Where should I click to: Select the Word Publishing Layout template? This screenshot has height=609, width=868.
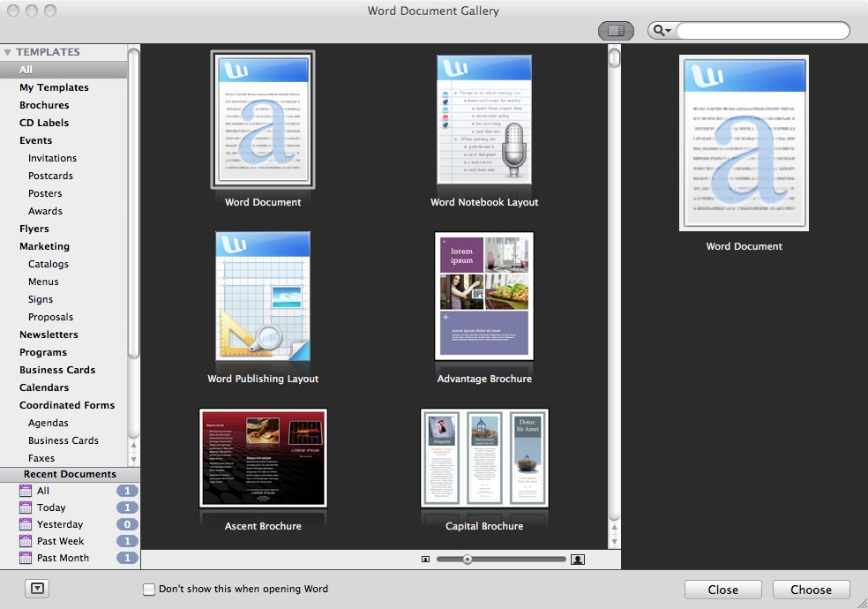point(263,297)
